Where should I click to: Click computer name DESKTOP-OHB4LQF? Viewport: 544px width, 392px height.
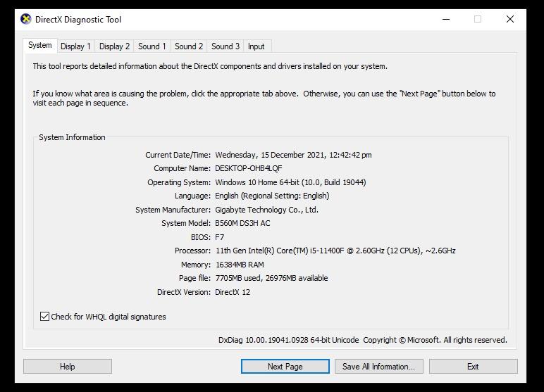(x=249, y=168)
